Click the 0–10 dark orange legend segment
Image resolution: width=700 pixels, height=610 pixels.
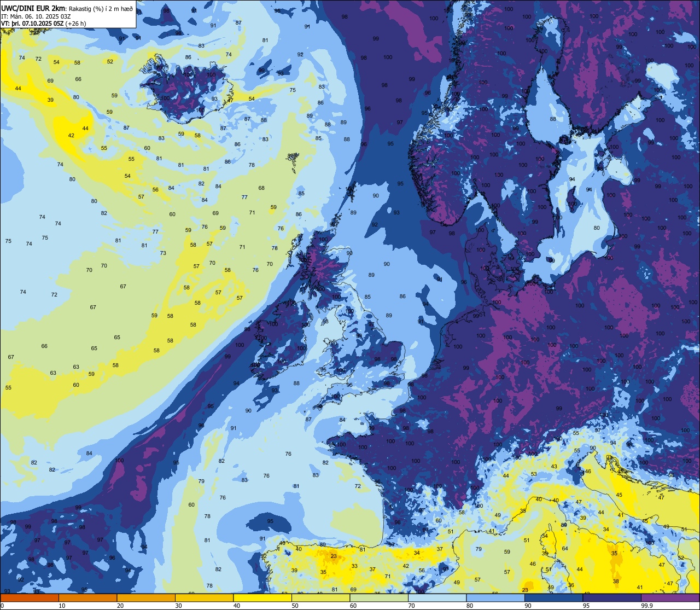29,597
